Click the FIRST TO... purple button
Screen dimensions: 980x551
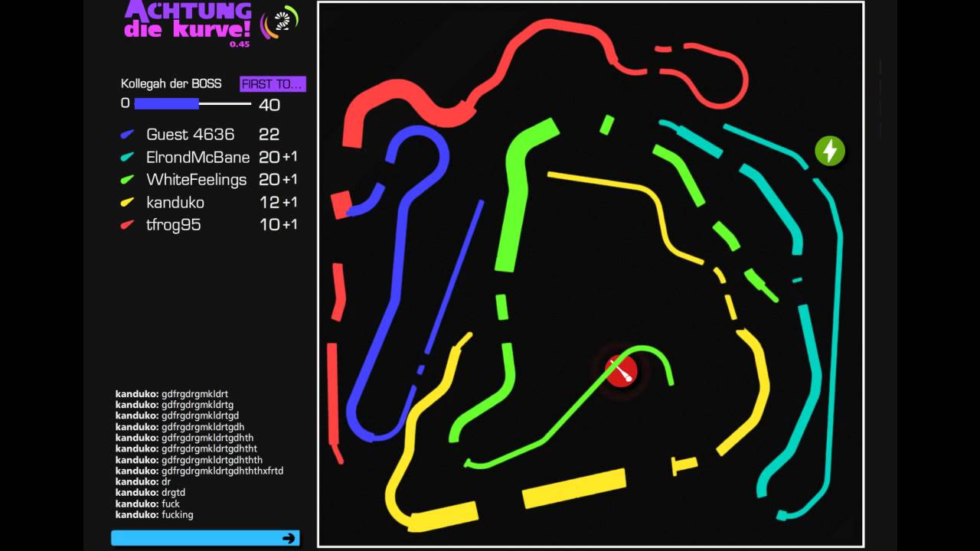click(273, 84)
